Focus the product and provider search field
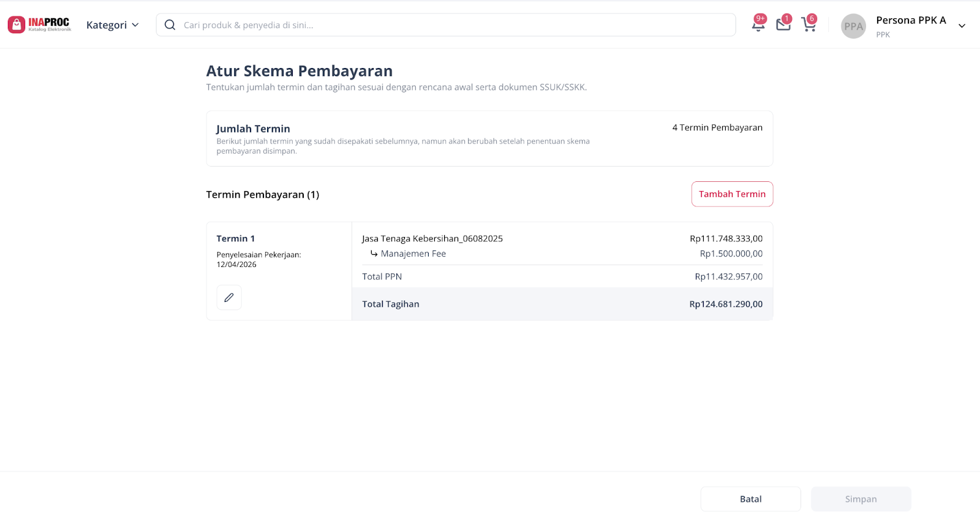Screen dimensions: 980x523 point(446,25)
